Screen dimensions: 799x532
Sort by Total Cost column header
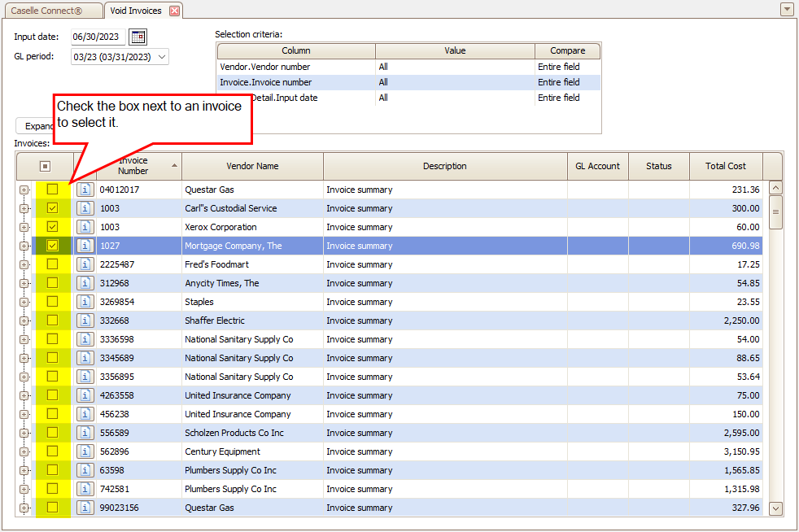point(725,166)
